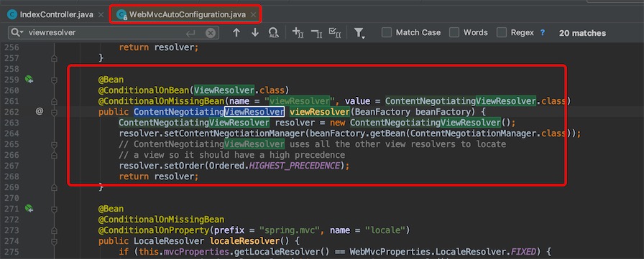Collapse fold marker at line 259

pos(54,80)
